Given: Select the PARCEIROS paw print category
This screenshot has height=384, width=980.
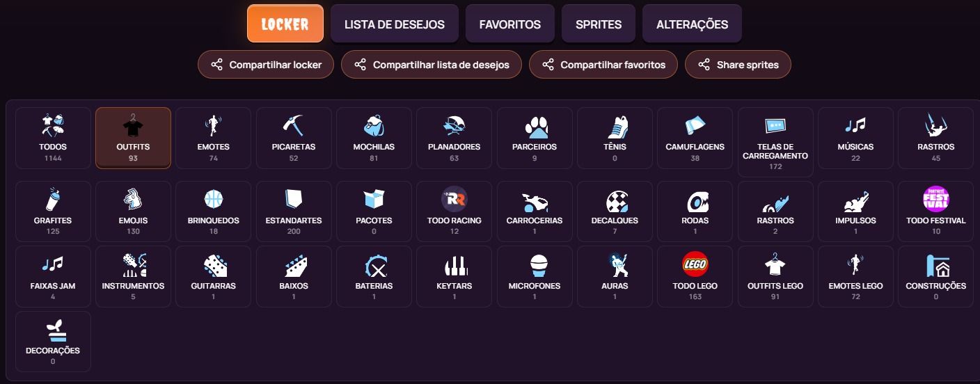Looking at the screenshot, I should [x=535, y=138].
